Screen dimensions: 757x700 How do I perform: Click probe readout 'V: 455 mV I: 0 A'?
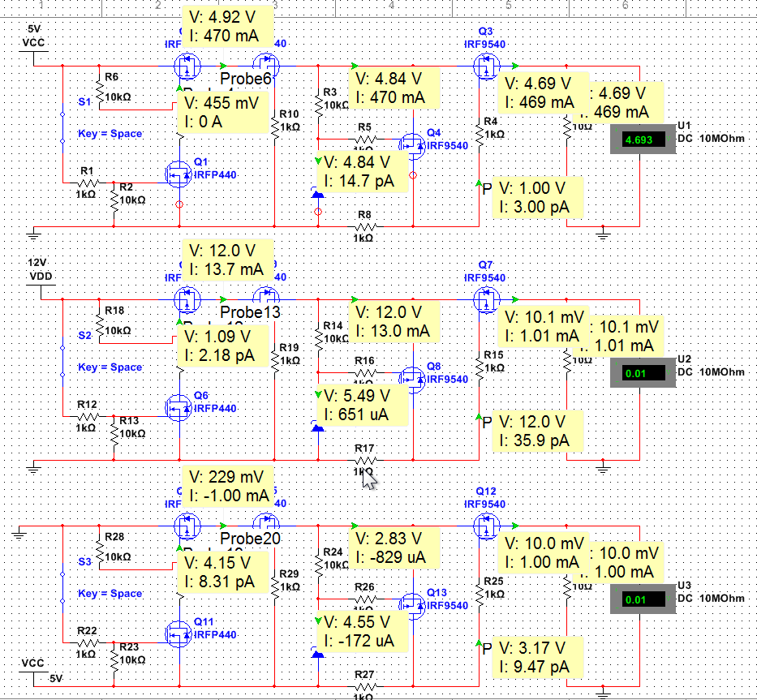click(223, 113)
